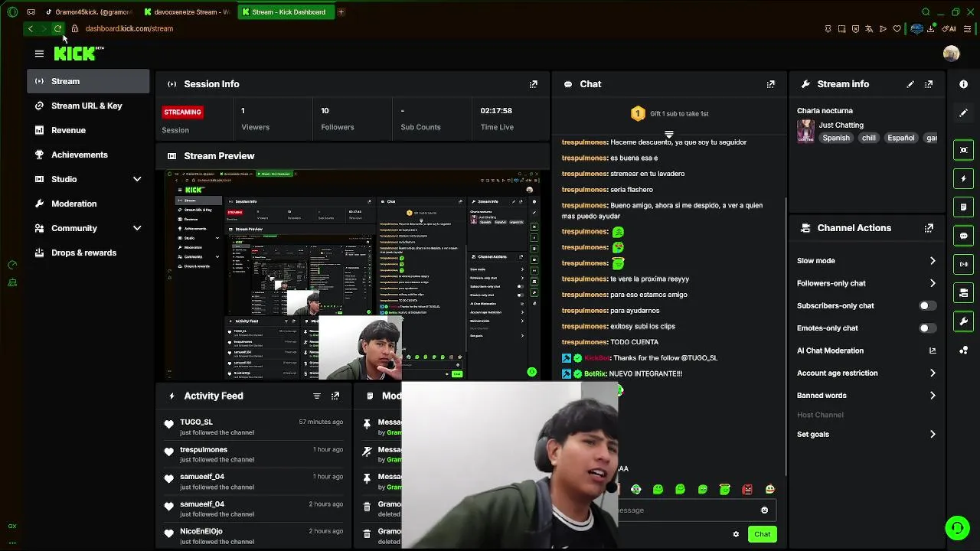This screenshot has height=551, width=980.
Task: Expand the Studio sidebar section
Action: (137, 179)
